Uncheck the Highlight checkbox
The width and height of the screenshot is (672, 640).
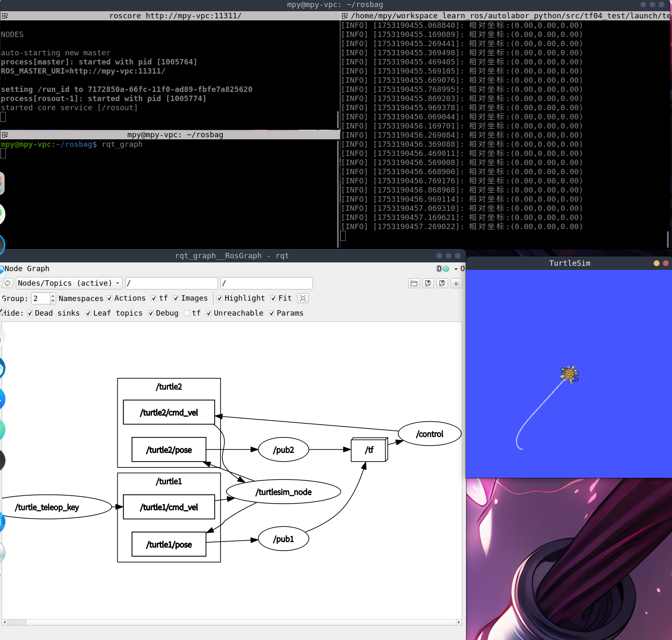[220, 298]
